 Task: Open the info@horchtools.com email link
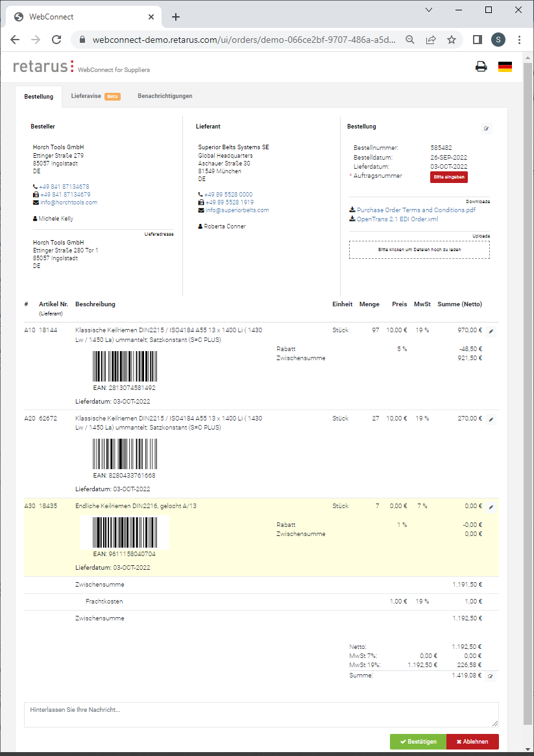coord(68,202)
